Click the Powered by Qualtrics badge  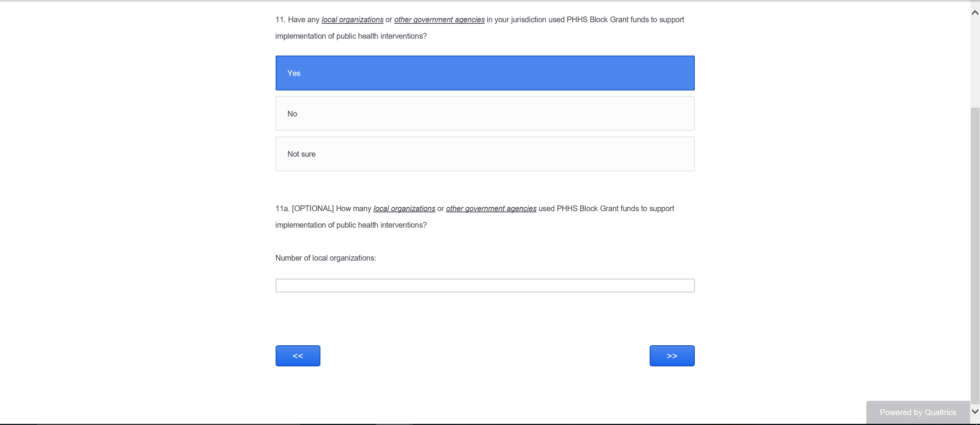[x=918, y=412]
